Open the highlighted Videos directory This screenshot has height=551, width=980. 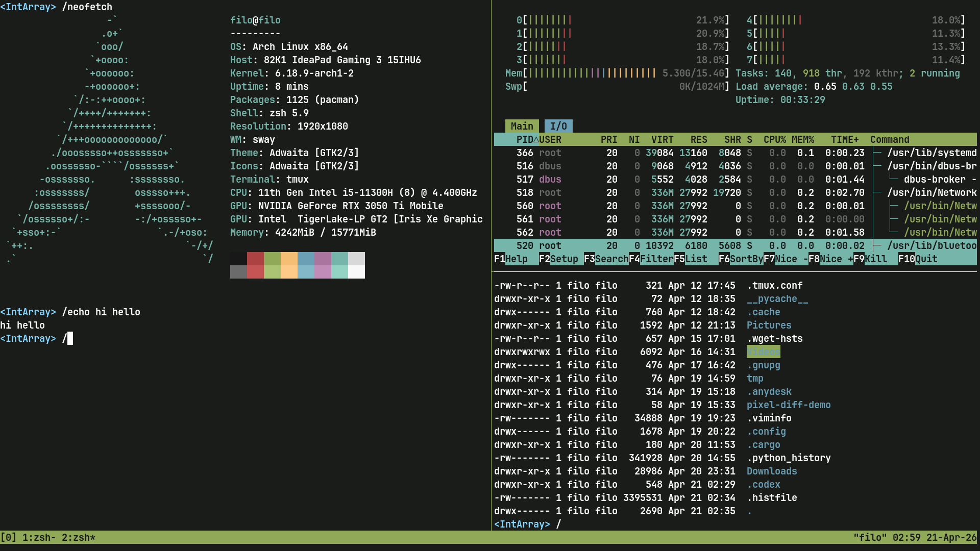tap(763, 352)
